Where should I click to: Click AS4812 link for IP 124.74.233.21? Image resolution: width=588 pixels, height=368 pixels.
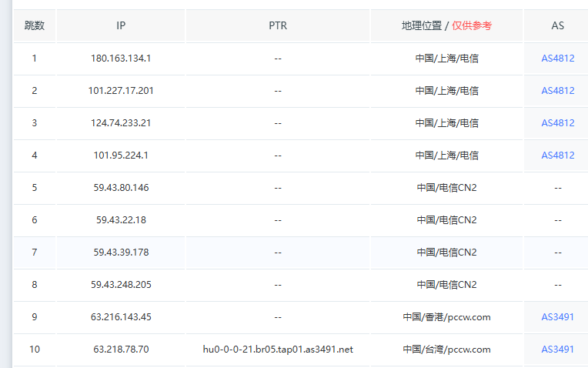point(557,122)
